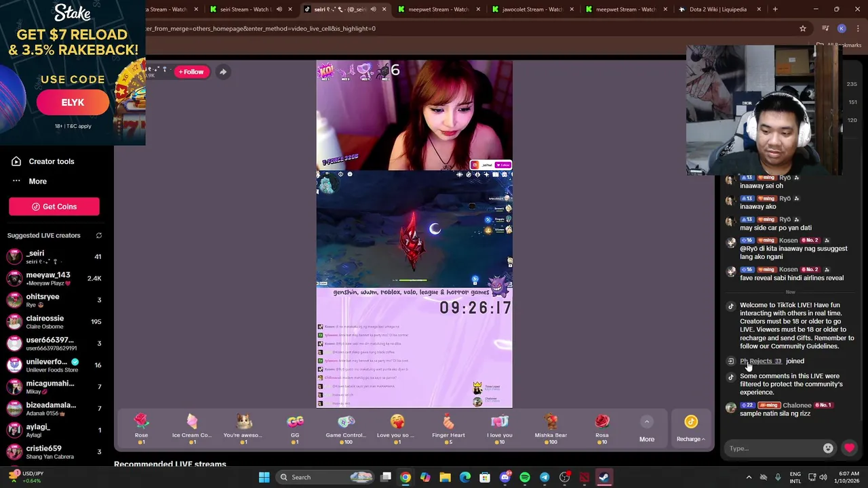Bookmark this page with the star icon

point(803,28)
